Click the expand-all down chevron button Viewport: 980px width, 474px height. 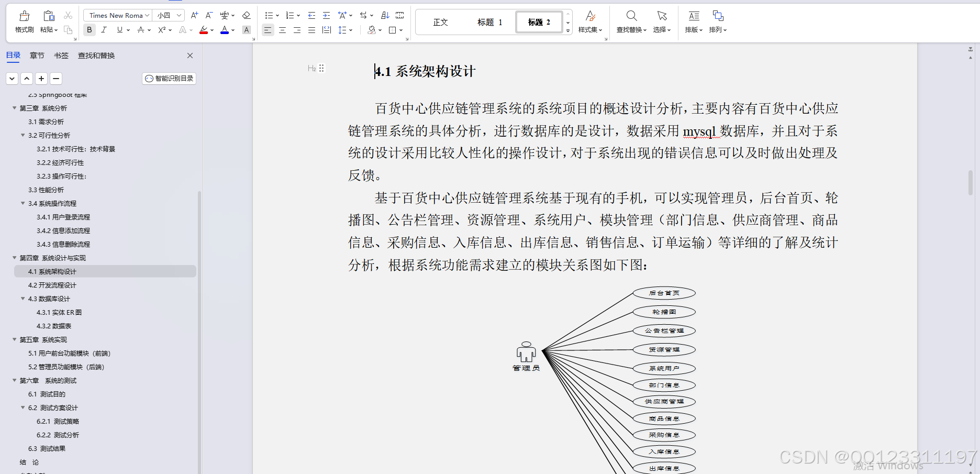click(x=12, y=79)
